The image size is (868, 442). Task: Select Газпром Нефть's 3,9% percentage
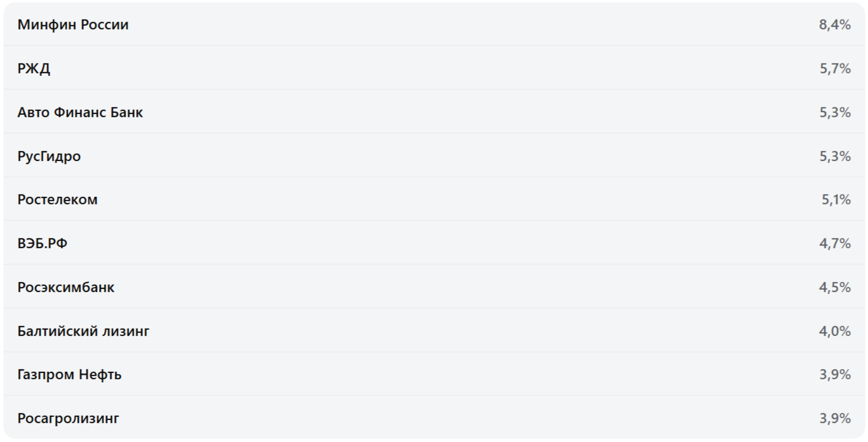(x=835, y=375)
